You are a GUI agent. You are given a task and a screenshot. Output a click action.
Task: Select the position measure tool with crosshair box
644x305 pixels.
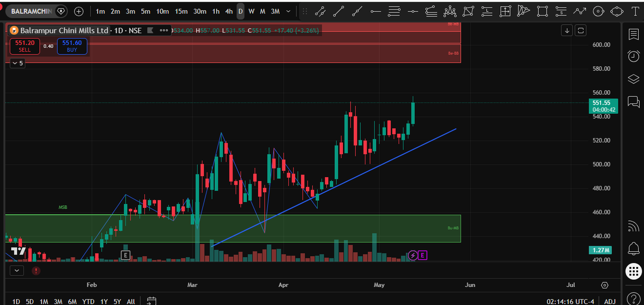pyautogui.click(x=505, y=11)
